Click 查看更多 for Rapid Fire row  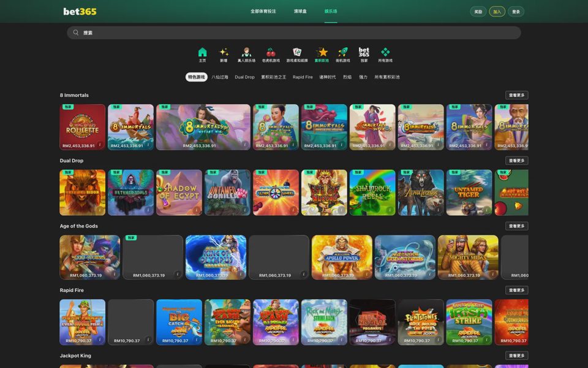coord(517,290)
